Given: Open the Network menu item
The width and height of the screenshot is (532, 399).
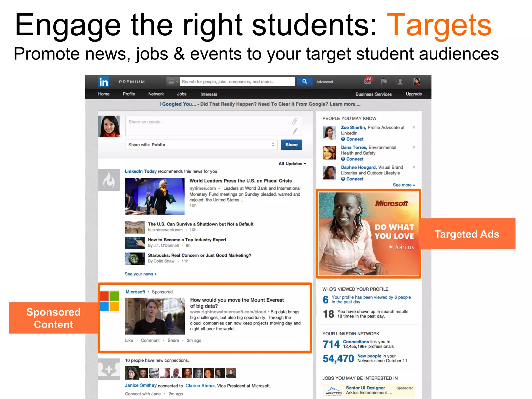Looking at the screenshot, I should [156, 94].
